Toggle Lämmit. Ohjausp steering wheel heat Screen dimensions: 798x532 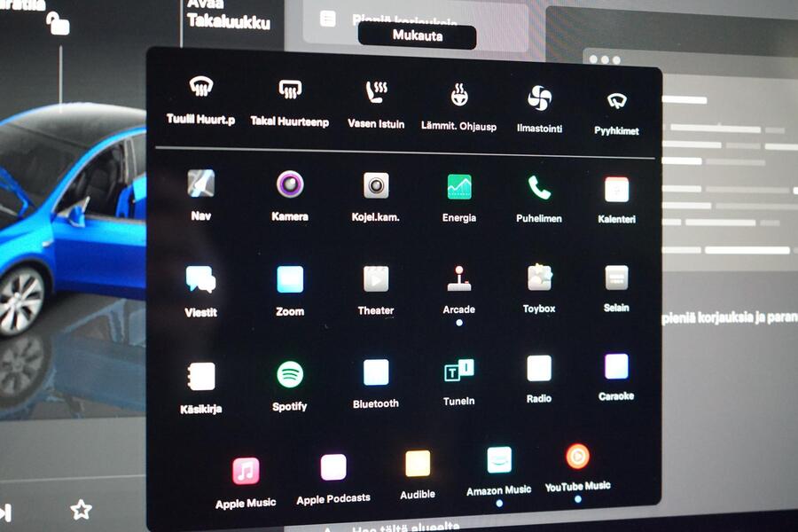[459, 95]
